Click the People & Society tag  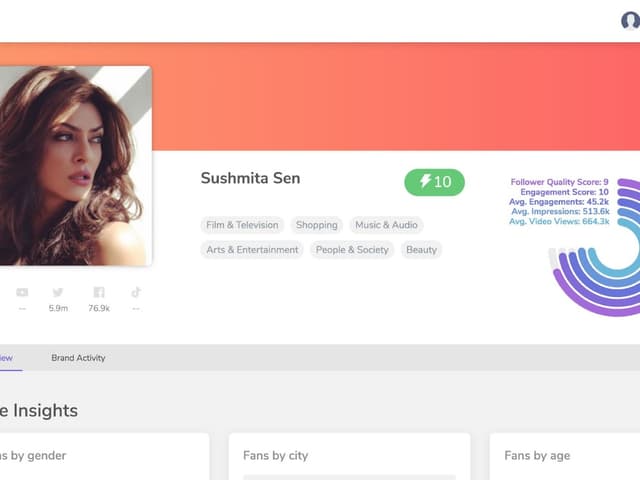coord(352,250)
